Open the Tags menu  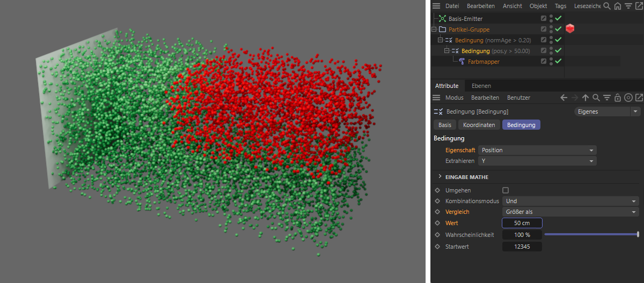pyautogui.click(x=560, y=6)
